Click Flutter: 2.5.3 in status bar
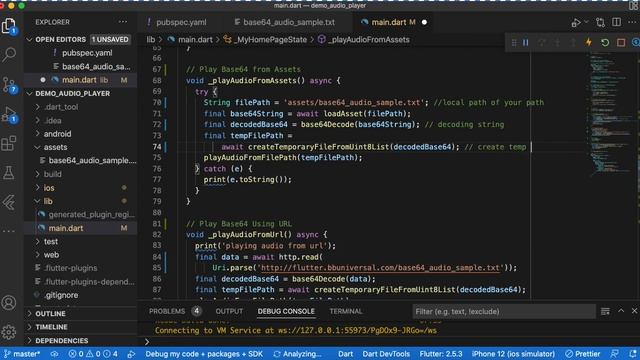Viewport: 640px width, 360px height. point(441,354)
